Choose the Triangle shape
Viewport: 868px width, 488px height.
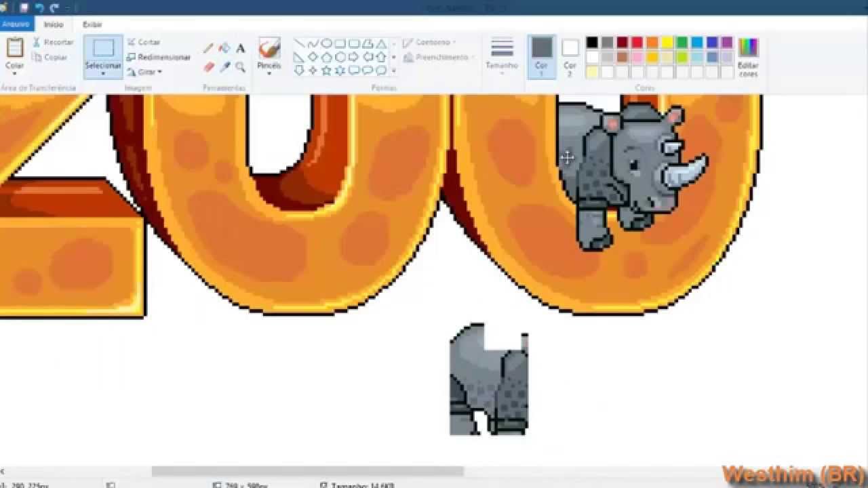[x=380, y=43]
